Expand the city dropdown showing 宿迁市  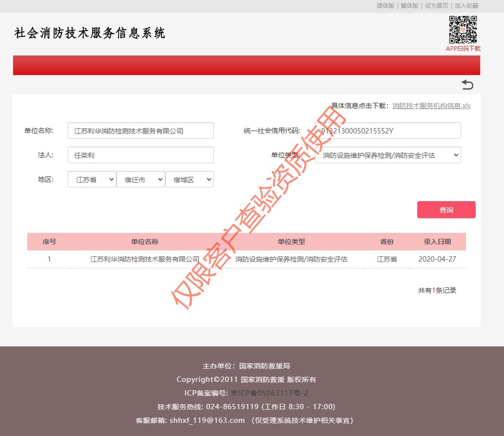pyautogui.click(x=140, y=179)
